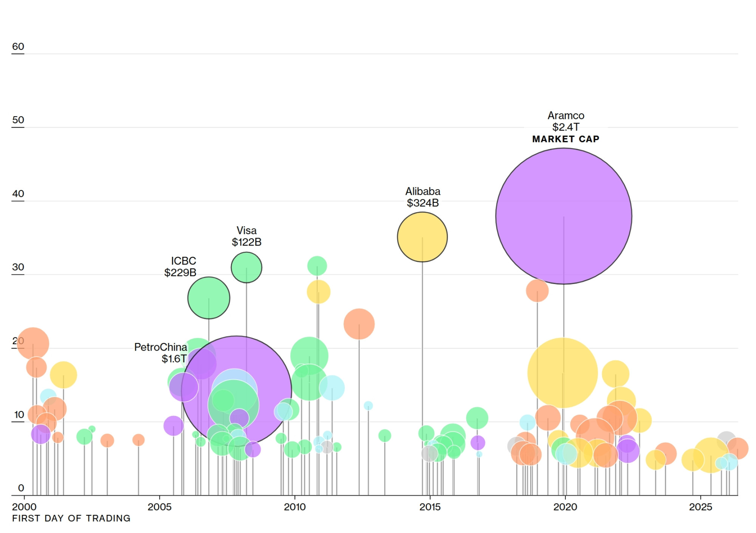
Task: Select the orange bubble left of the Aramco bubble
Action: 537,290
